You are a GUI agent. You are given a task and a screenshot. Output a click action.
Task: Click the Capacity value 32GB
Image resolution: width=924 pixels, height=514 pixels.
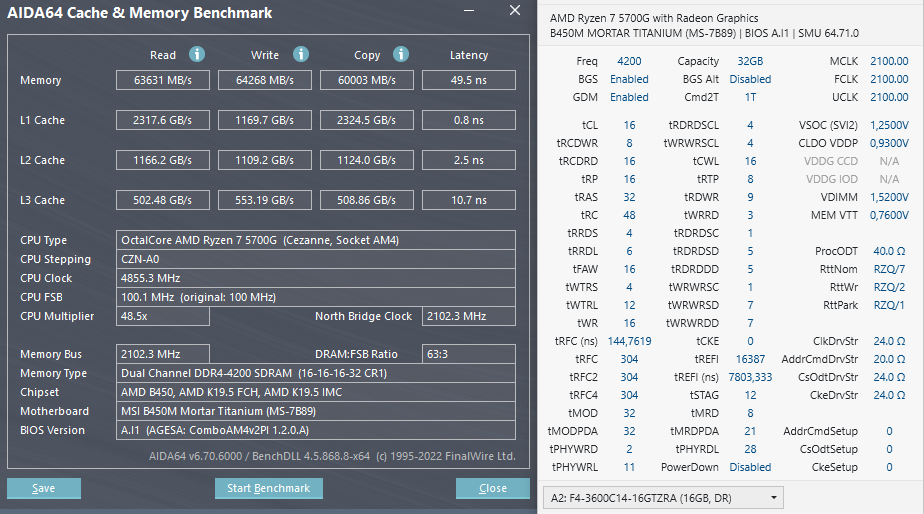pos(750,61)
